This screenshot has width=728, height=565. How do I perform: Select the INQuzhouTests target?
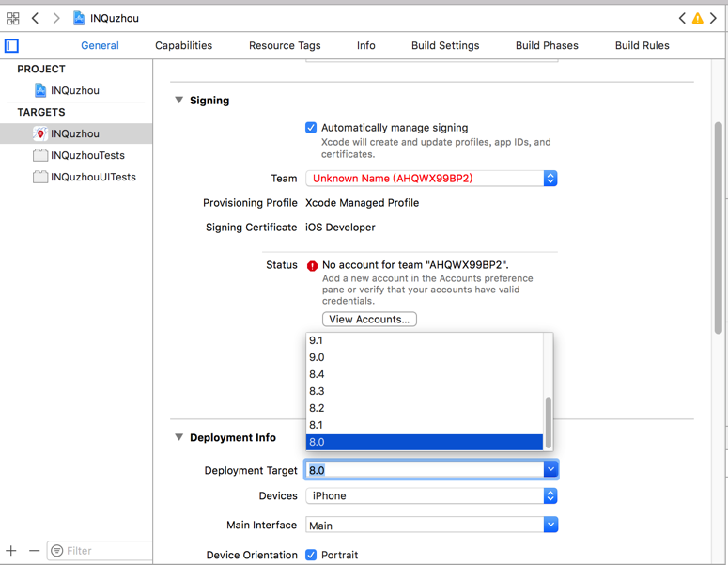point(87,155)
